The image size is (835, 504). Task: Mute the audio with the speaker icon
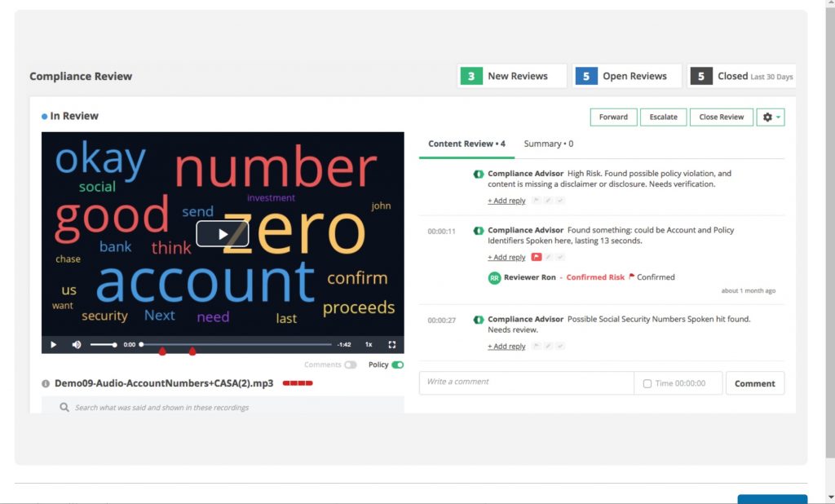77,345
